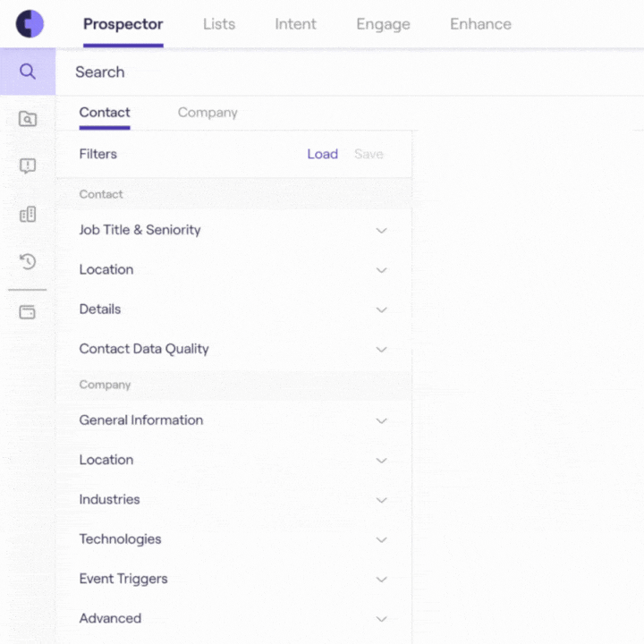
Task: Click the Advanced filter label
Action: pyautogui.click(x=111, y=618)
